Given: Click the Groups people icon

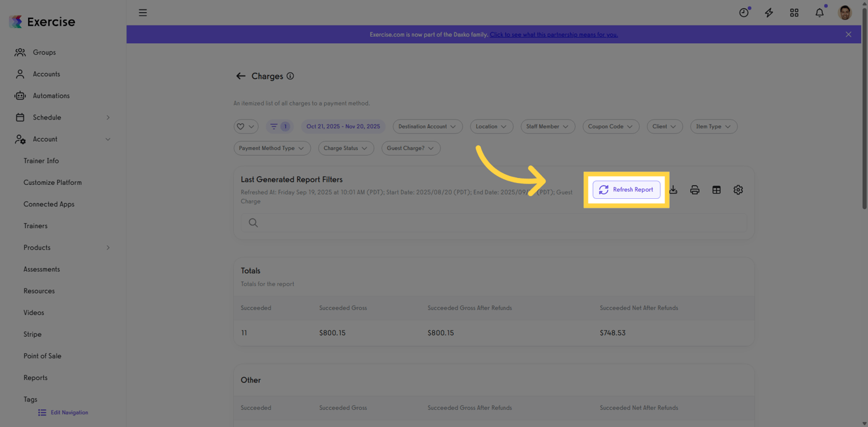Looking at the screenshot, I should coord(20,52).
